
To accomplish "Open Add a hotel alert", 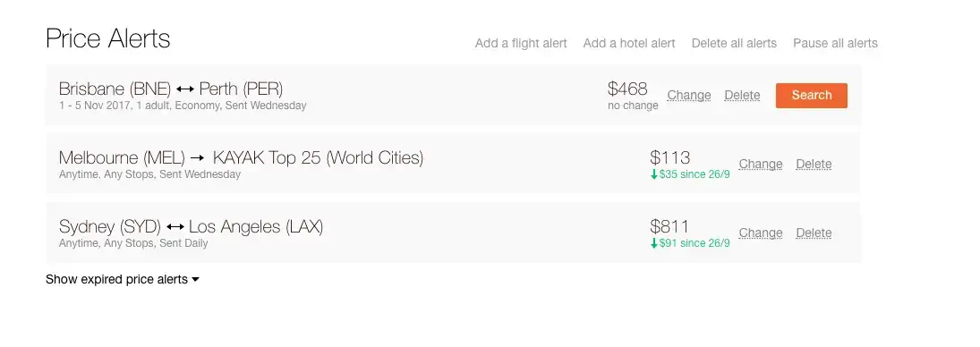I will click(629, 43).
